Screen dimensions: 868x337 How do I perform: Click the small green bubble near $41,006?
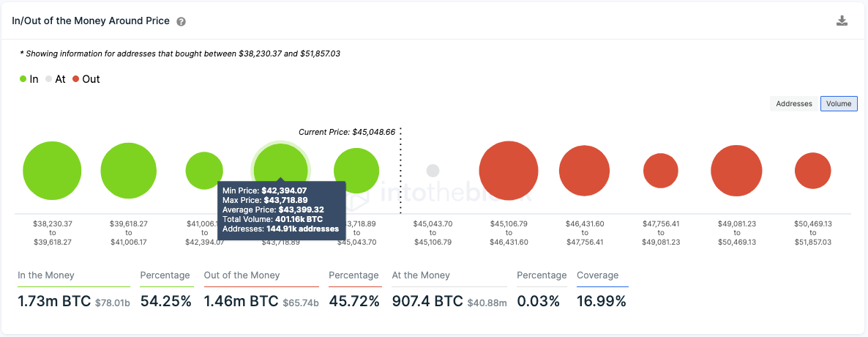[204, 171]
